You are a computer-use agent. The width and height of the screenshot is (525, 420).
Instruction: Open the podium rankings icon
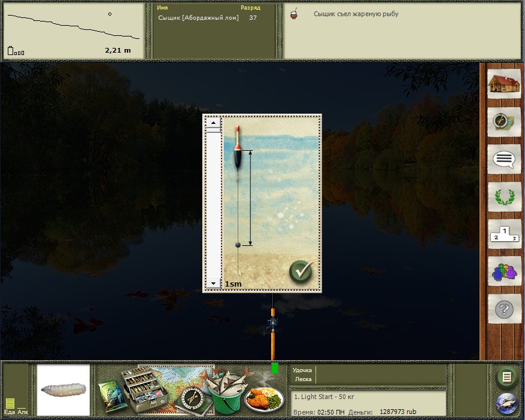click(x=503, y=234)
